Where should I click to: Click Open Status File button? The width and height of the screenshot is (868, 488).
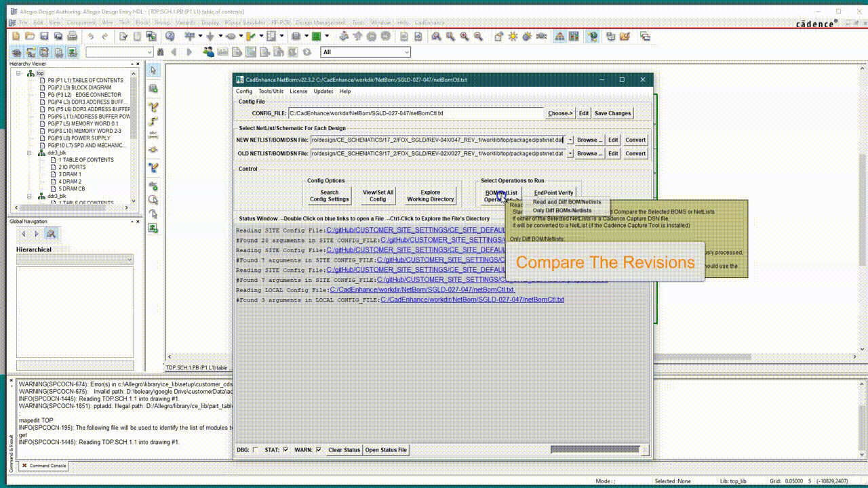[x=386, y=449]
